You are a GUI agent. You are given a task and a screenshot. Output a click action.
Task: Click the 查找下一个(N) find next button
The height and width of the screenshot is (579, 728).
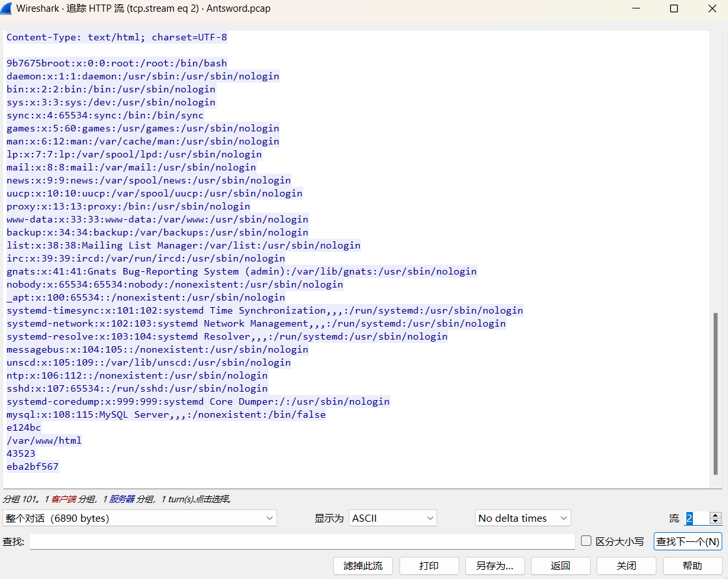click(688, 541)
